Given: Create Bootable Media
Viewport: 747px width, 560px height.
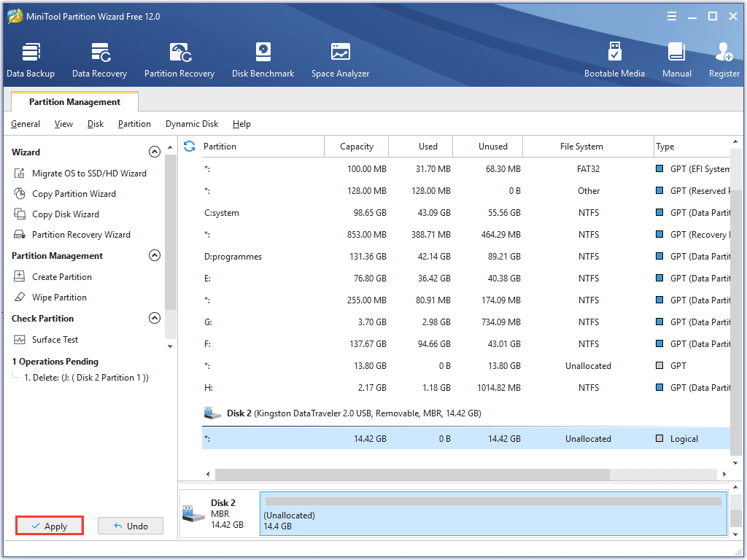Looking at the screenshot, I should coord(614,61).
